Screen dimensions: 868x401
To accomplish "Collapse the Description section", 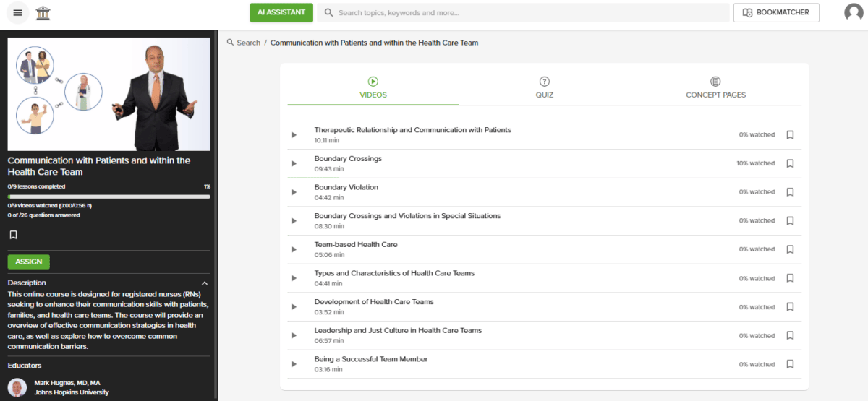I will coord(205,283).
